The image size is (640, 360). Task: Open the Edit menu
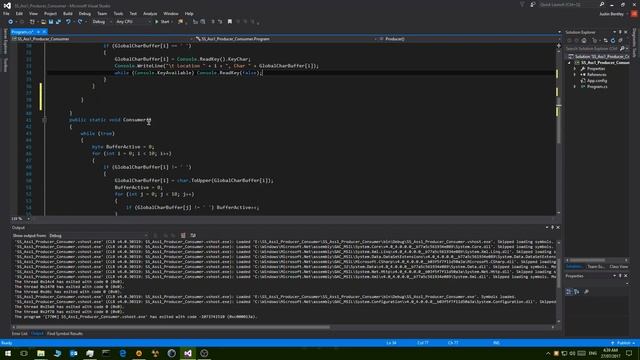pyautogui.click(x=19, y=13)
